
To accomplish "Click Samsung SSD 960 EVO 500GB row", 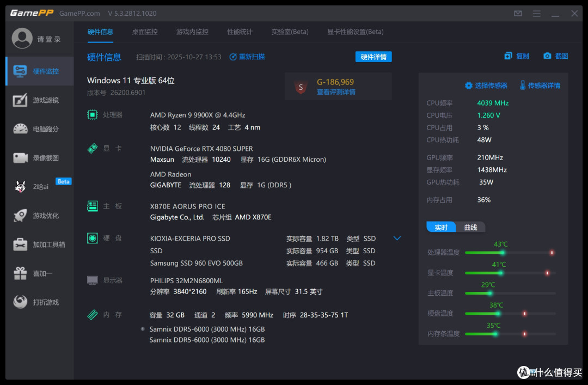I will click(262, 263).
